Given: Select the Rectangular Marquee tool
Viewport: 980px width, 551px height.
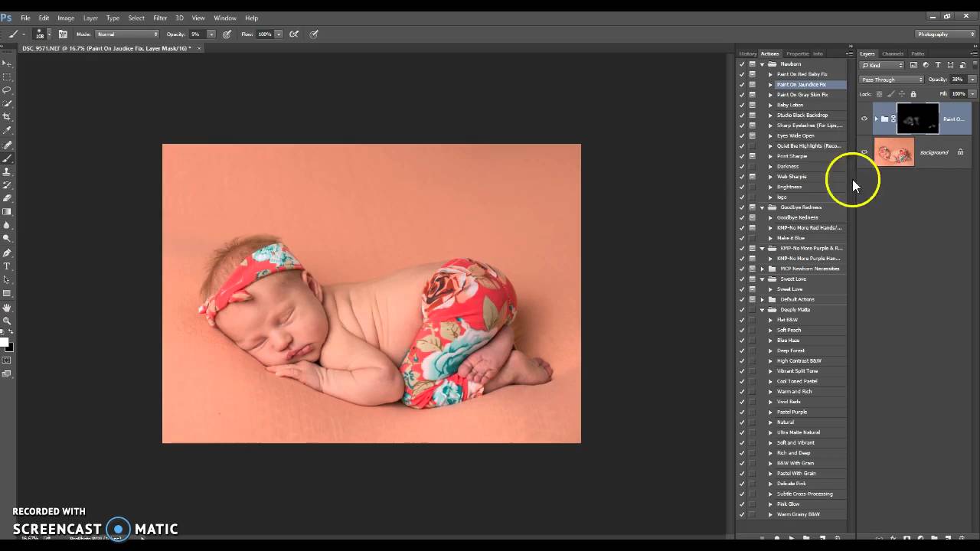Looking at the screenshot, I should coord(7,77).
